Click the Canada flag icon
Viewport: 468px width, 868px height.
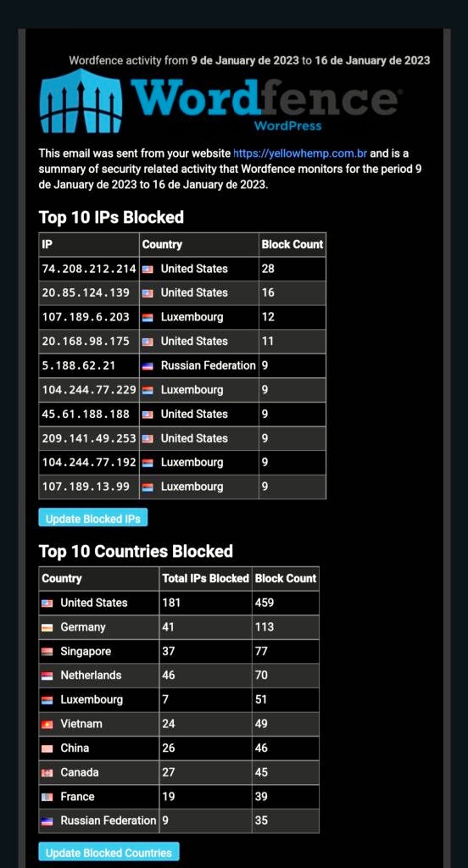(x=47, y=773)
